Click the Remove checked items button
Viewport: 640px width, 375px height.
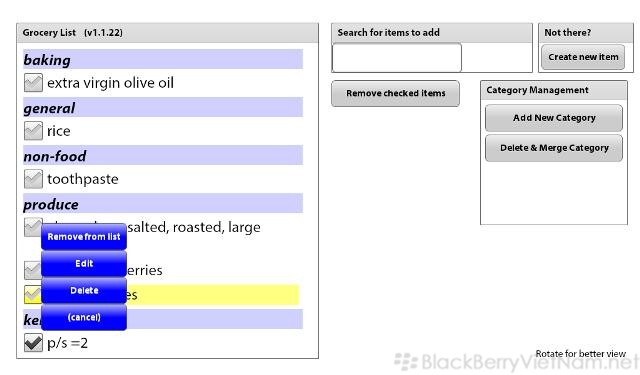coord(395,93)
